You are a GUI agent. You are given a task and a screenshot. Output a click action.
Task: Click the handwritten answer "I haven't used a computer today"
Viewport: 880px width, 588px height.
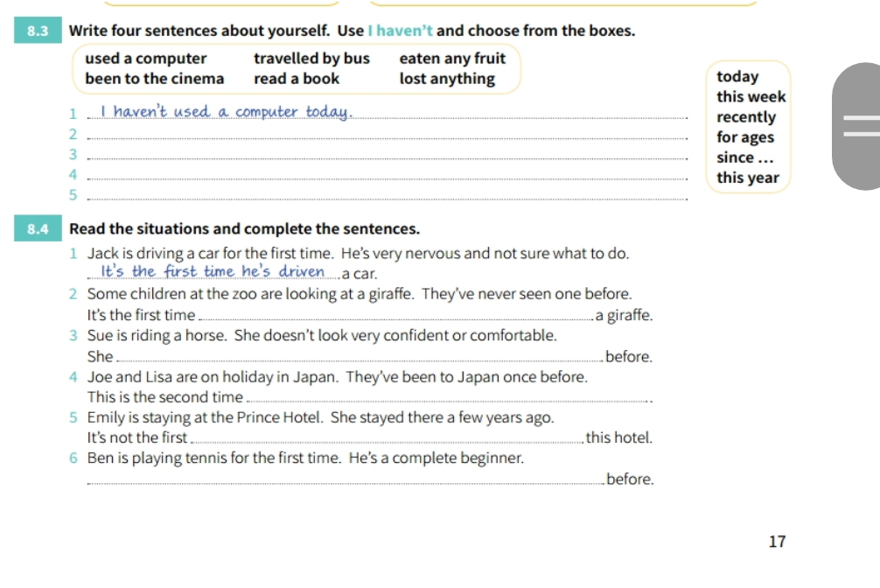click(227, 112)
